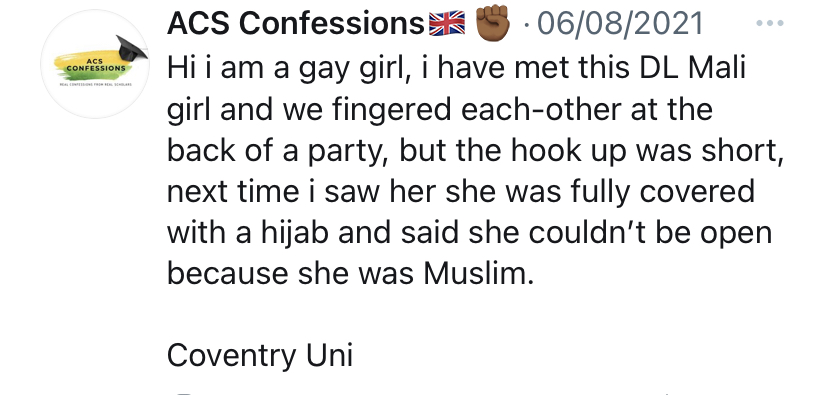Tap the ACS Confessions profile avatar
Image resolution: width=828 pixels, height=395 pixels.
(x=96, y=64)
